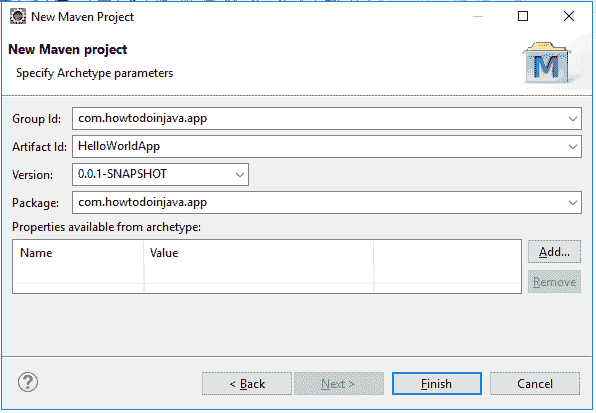Cancel the New Maven Project wizard
This screenshot has width=596, height=413.
535,384
